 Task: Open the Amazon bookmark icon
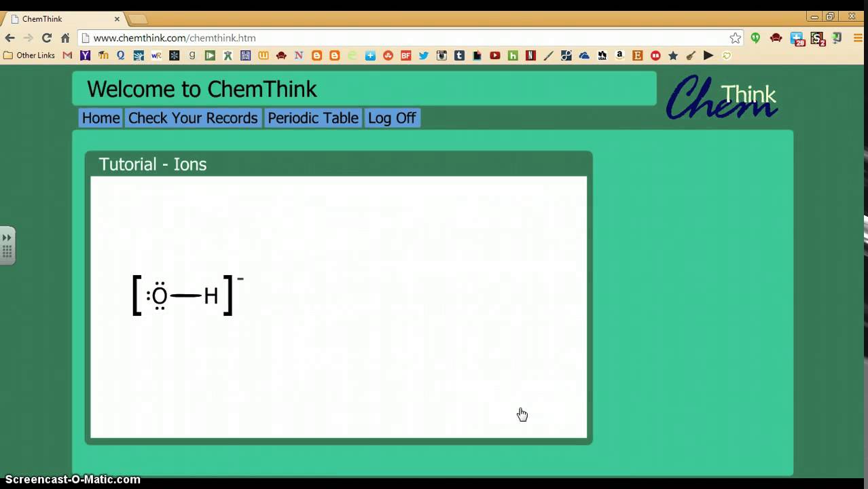pos(619,56)
